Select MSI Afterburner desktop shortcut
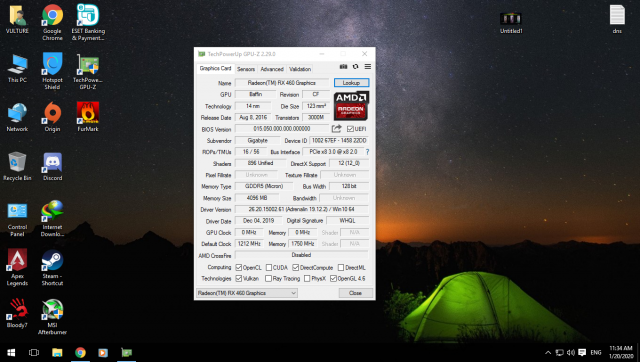Image resolution: width=640 pixels, height=362 pixels. 52,317
